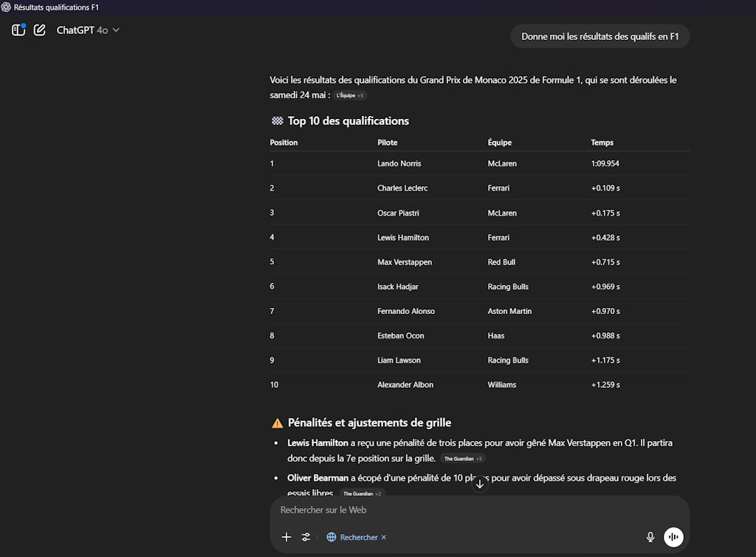Start a new chat with pencil icon
This screenshot has height=557, width=756.
[40, 30]
